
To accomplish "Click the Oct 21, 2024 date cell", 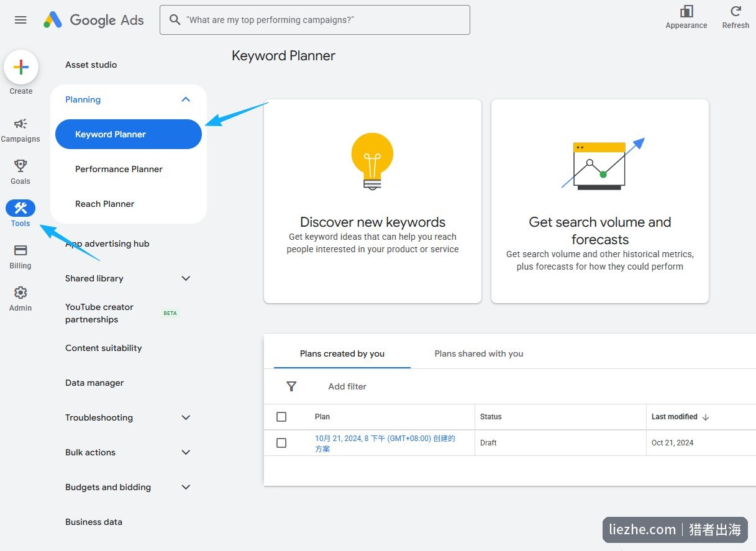I will click(x=673, y=443).
